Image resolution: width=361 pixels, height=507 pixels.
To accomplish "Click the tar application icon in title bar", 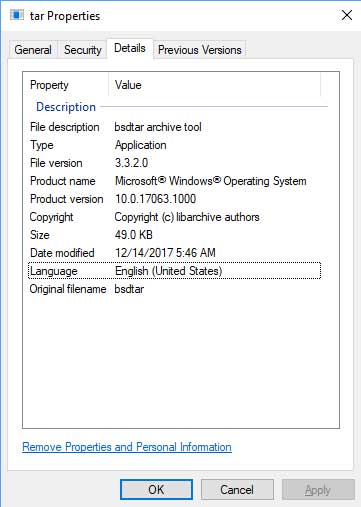I will [x=17, y=15].
